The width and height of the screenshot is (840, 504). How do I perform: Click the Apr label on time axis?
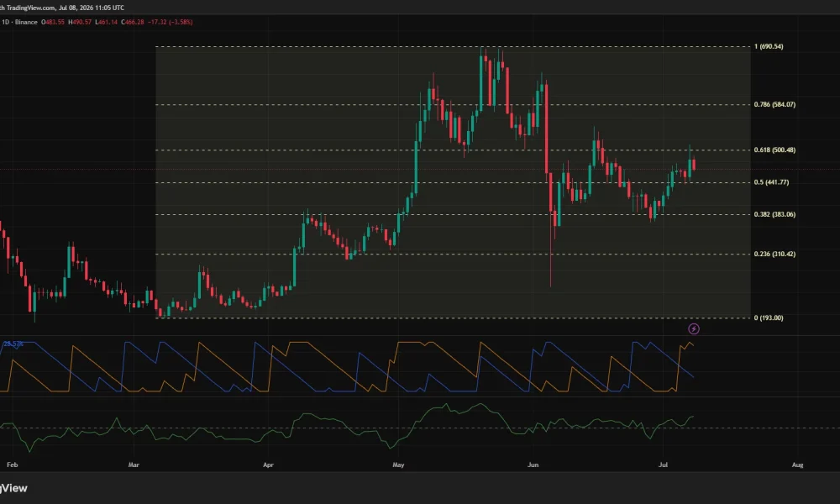[269, 465]
